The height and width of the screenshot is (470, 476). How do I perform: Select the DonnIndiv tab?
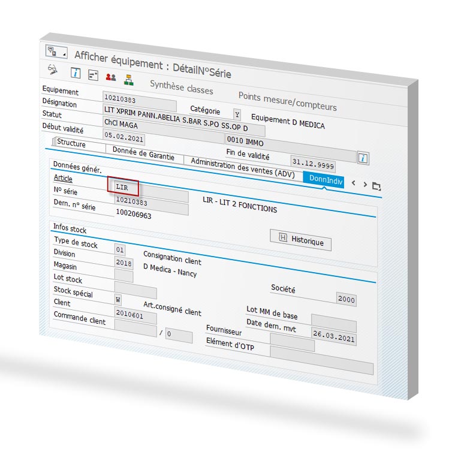click(x=324, y=180)
